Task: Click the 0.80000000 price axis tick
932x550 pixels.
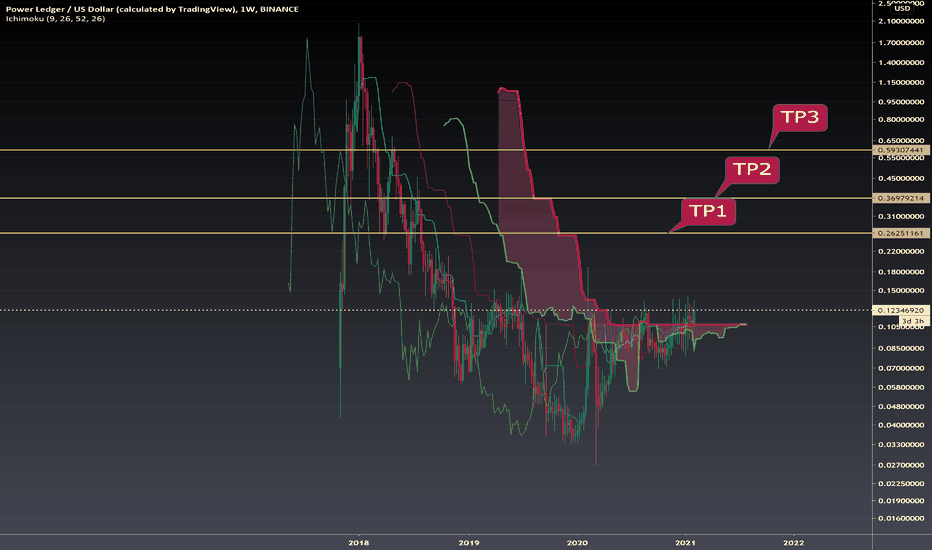Action: click(901, 120)
